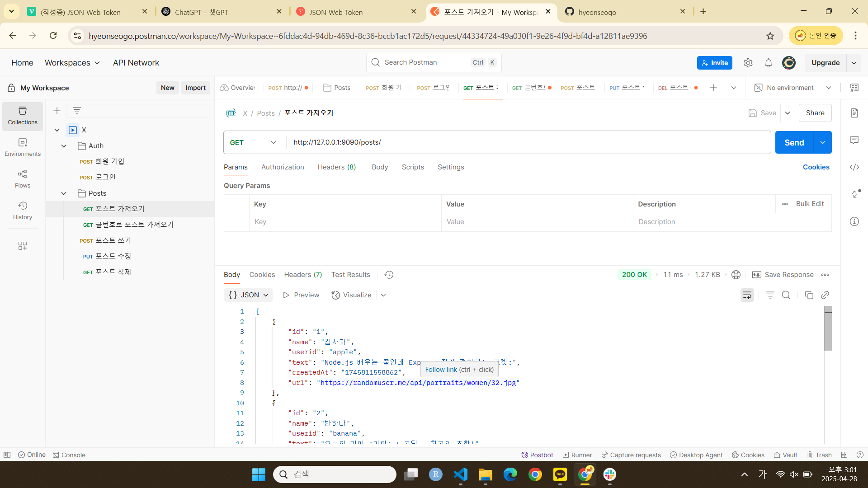Click the code snippet icon in right sidebar
Screen dimensions: 868x488
click(854, 167)
